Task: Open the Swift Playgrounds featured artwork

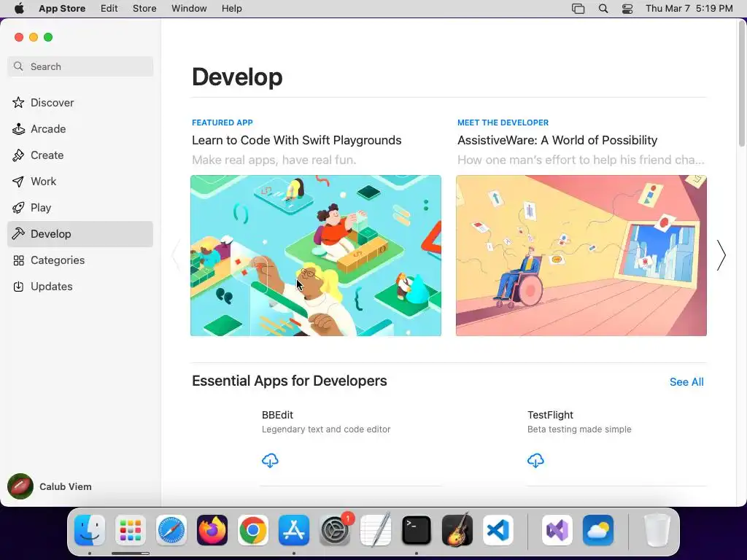Action: (x=316, y=256)
